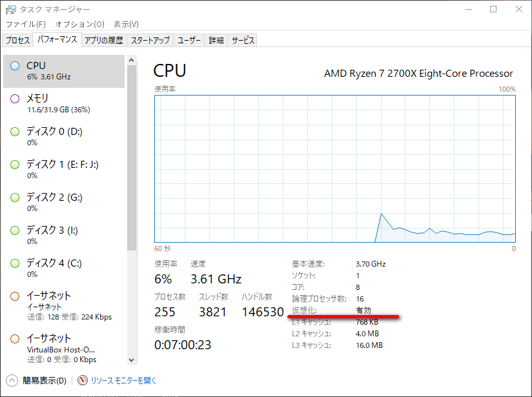
Task: Click the ディスク 1 (E: F: J:) circle icon
Action: pyautogui.click(x=15, y=165)
